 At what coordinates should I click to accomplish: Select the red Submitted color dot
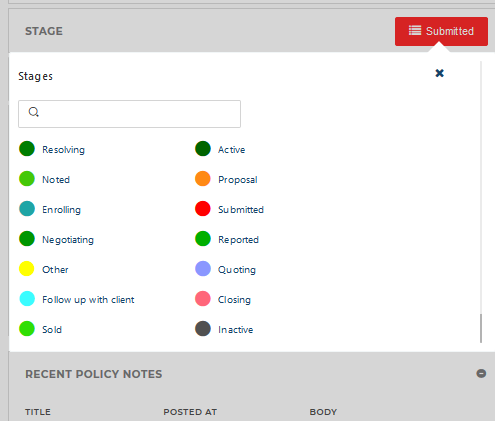tap(203, 209)
